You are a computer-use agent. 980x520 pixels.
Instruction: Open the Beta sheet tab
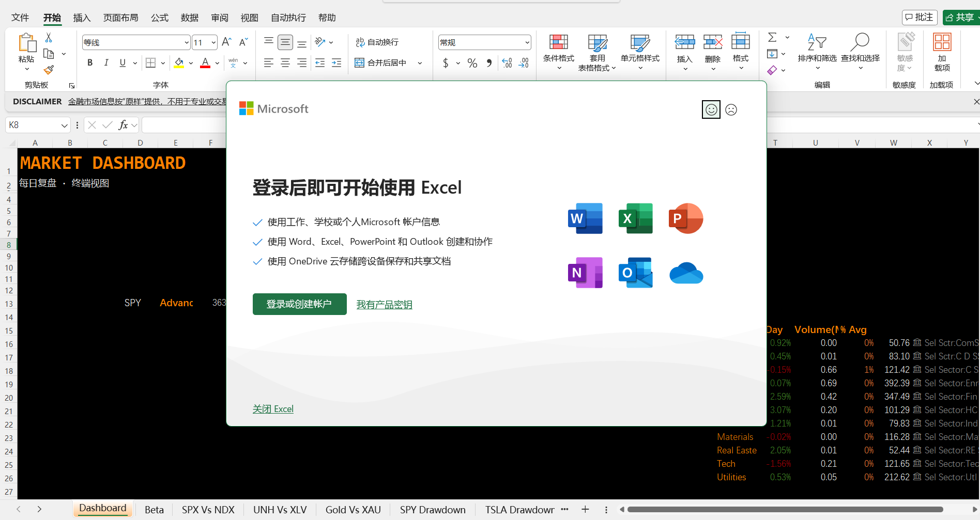click(x=154, y=510)
